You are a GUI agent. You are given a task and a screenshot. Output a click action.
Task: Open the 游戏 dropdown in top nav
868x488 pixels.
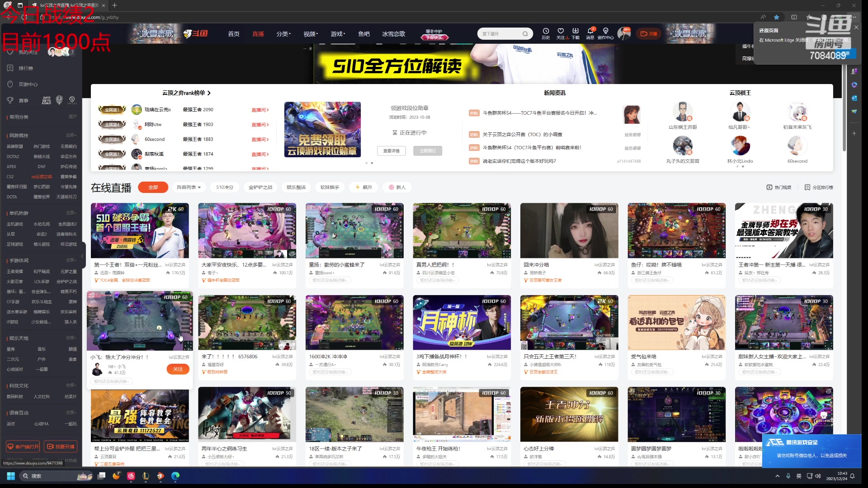tap(338, 34)
